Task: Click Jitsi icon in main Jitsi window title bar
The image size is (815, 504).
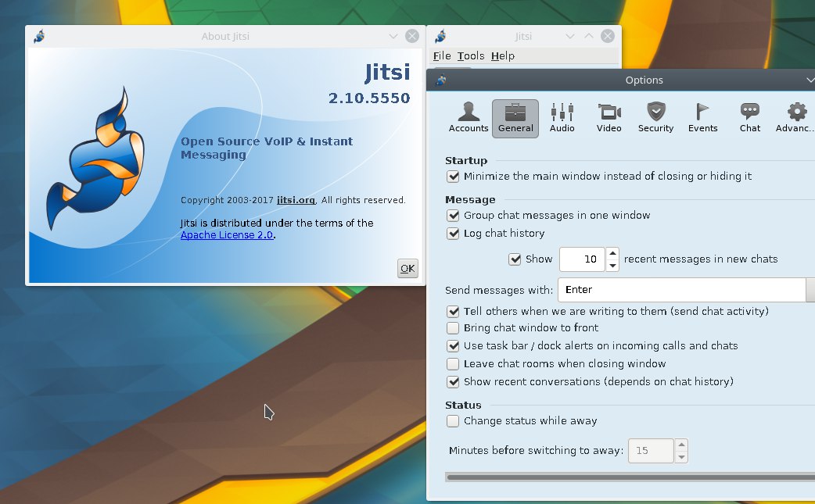Action: pos(441,36)
